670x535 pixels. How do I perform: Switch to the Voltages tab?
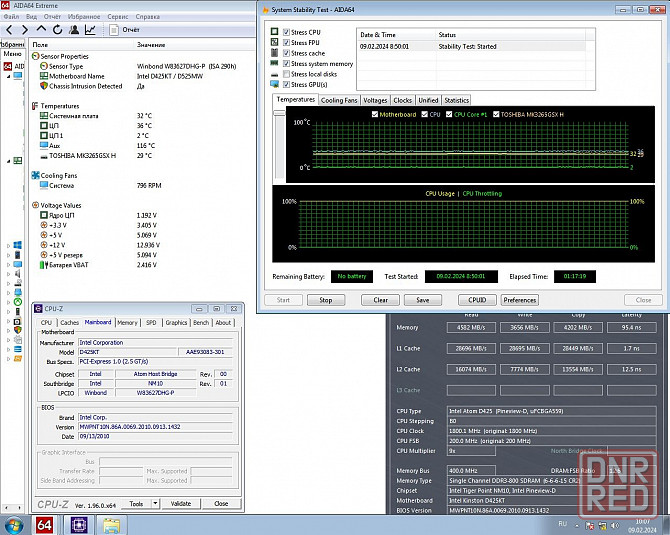375,100
